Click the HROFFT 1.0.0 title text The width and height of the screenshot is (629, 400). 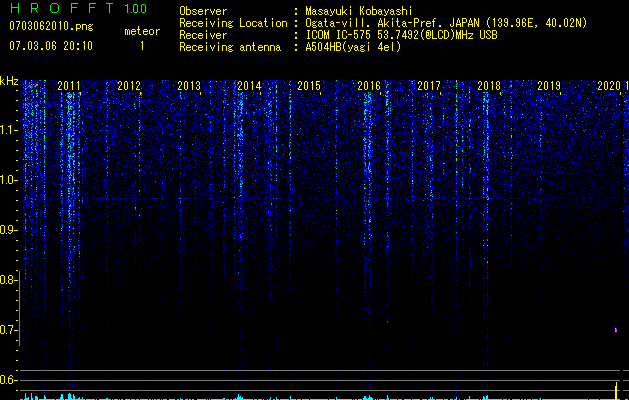tap(79, 8)
